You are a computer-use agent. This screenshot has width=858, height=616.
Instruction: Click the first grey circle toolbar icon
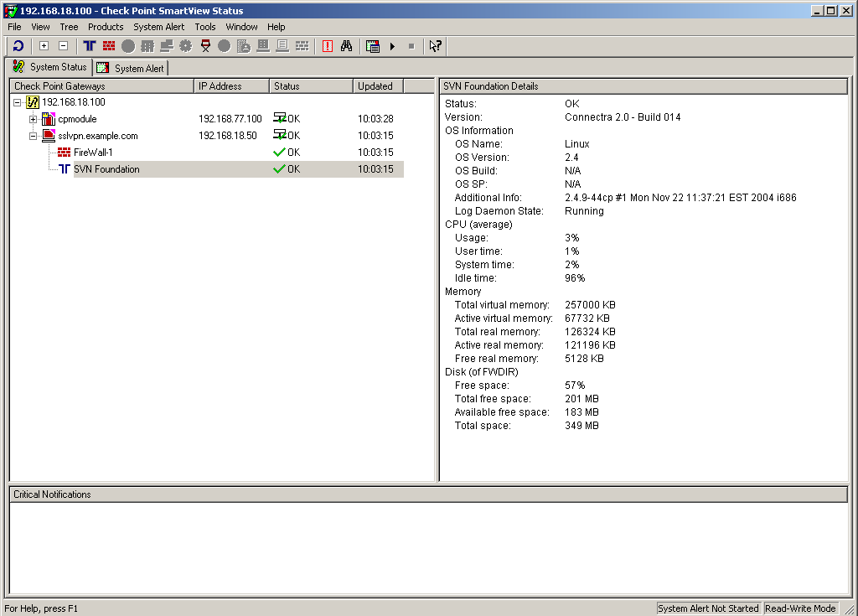click(128, 46)
